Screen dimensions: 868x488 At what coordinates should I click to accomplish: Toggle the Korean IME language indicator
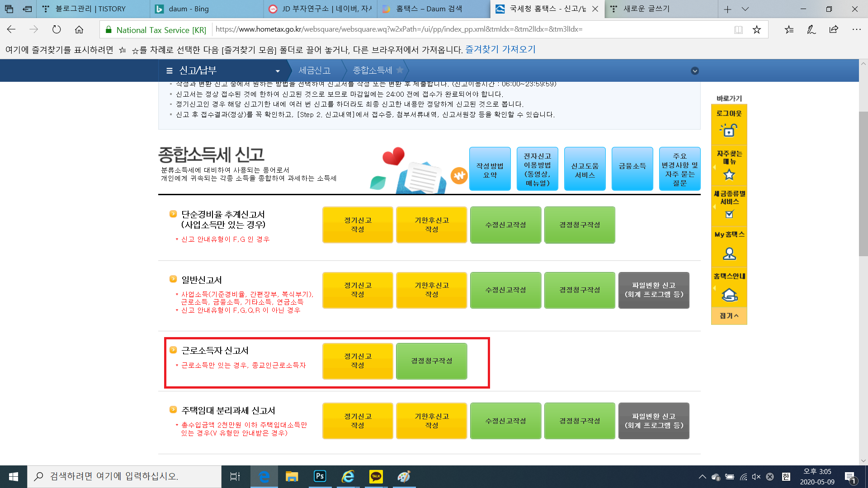786,476
